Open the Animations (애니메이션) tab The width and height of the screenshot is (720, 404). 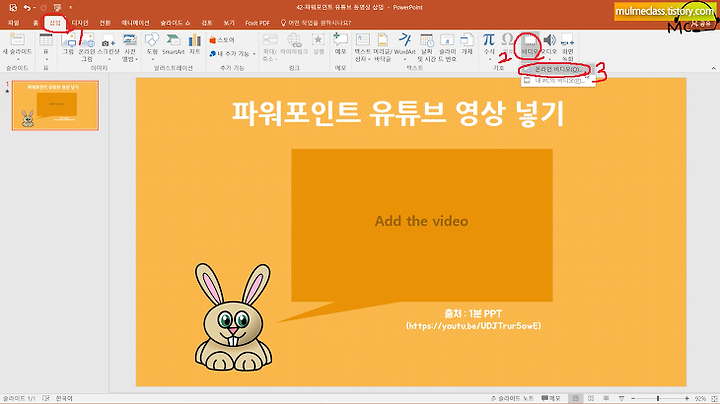[135, 22]
